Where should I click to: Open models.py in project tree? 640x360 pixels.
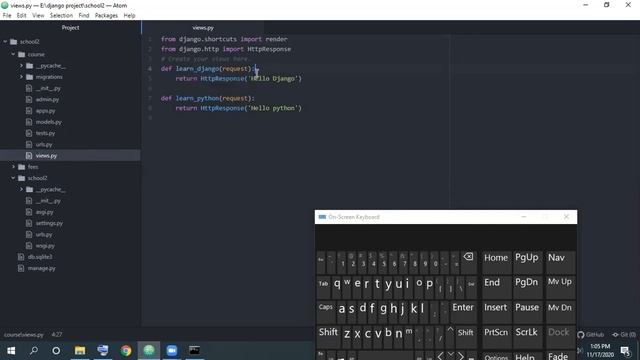[x=48, y=122]
